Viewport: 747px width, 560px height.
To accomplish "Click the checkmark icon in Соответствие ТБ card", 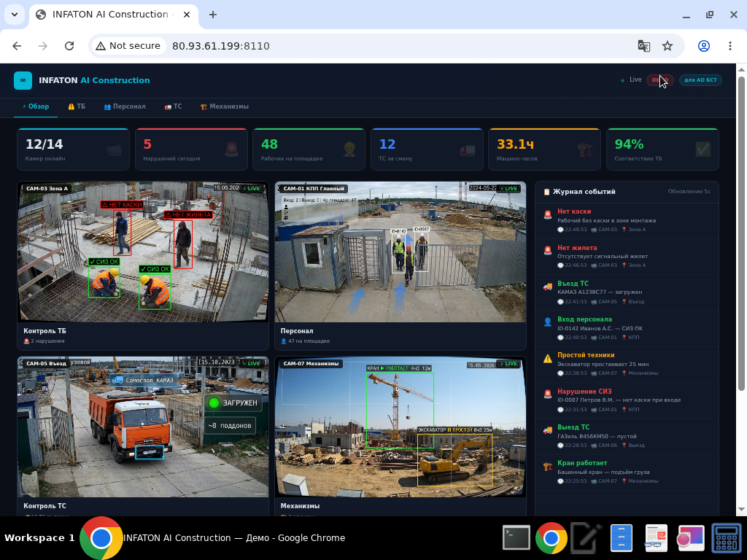I will (703, 150).
